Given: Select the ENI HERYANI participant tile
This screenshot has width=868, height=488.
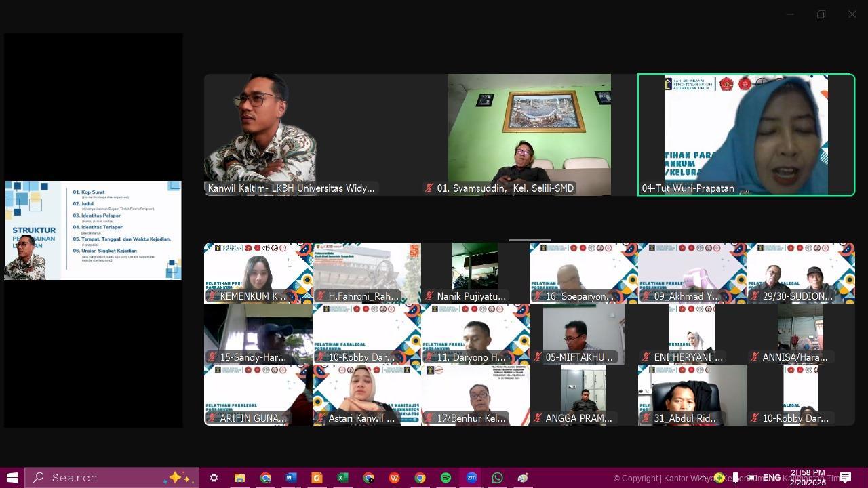Looking at the screenshot, I should tap(692, 334).
